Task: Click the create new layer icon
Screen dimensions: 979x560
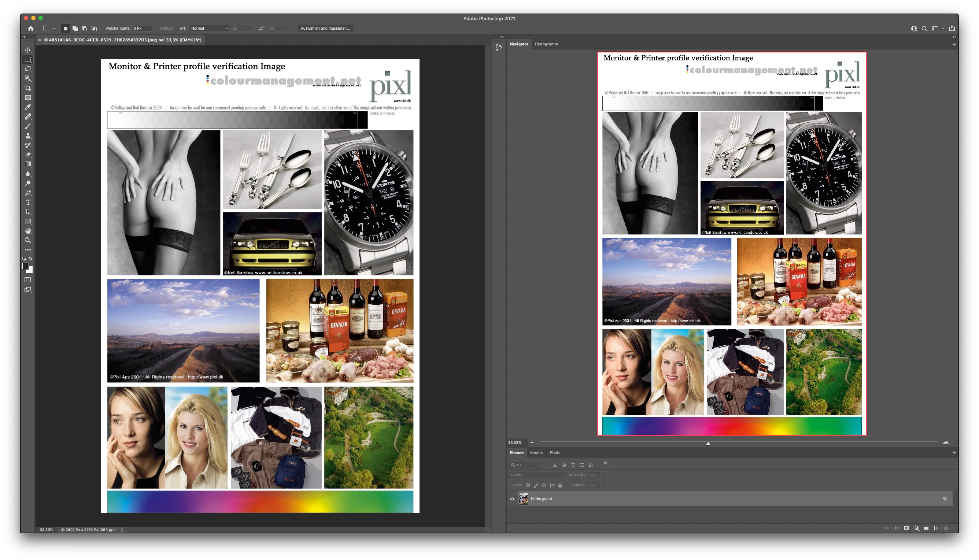Action: point(936,528)
